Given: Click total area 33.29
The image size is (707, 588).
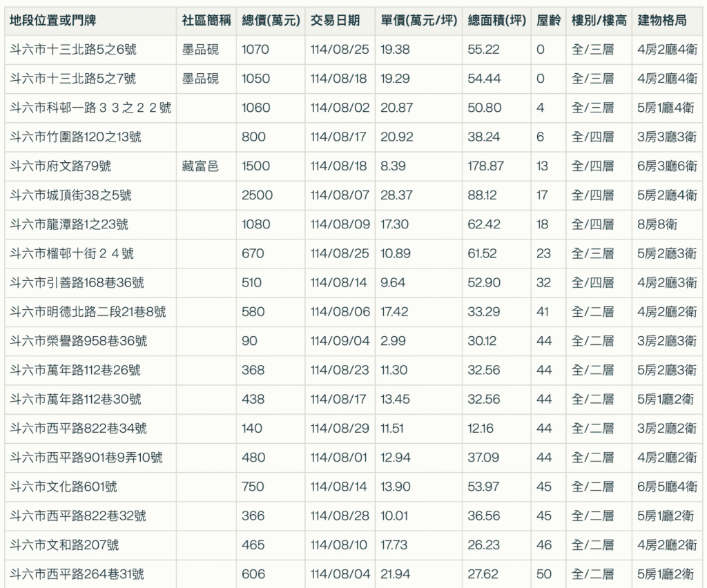Looking at the screenshot, I should click(484, 312).
